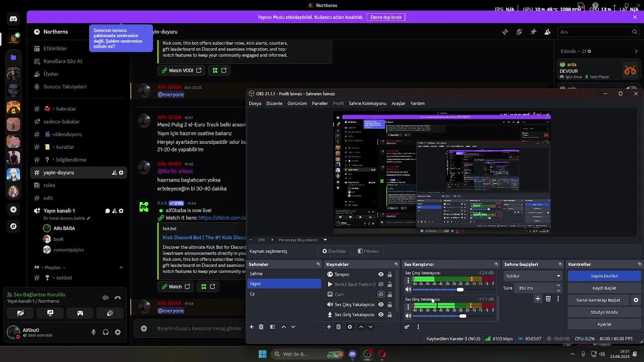Enable Stüdyo Modu
The width and height of the screenshot is (644, 362).
pos(604,312)
